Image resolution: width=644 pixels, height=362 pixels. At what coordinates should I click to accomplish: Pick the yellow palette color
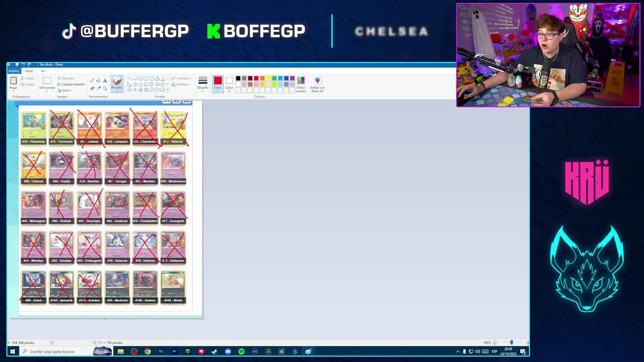[268, 78]
